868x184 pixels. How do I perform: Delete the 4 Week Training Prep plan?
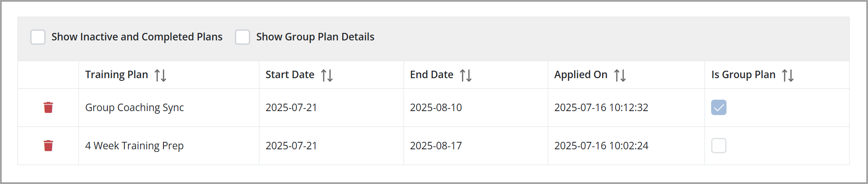(48, 146)
